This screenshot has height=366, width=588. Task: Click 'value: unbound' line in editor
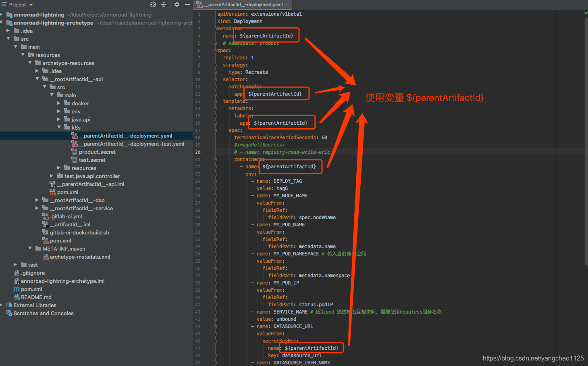click(x=276, y=319)
